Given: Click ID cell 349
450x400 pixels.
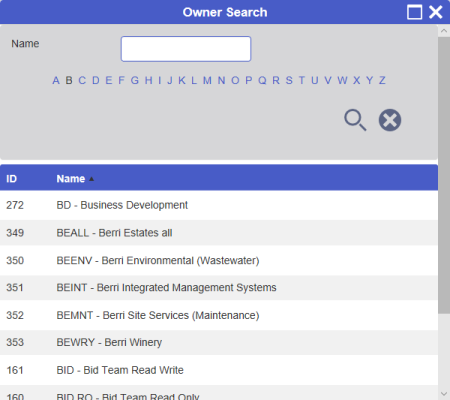Looking at the screenshot, I should click(x=15, y=233).
